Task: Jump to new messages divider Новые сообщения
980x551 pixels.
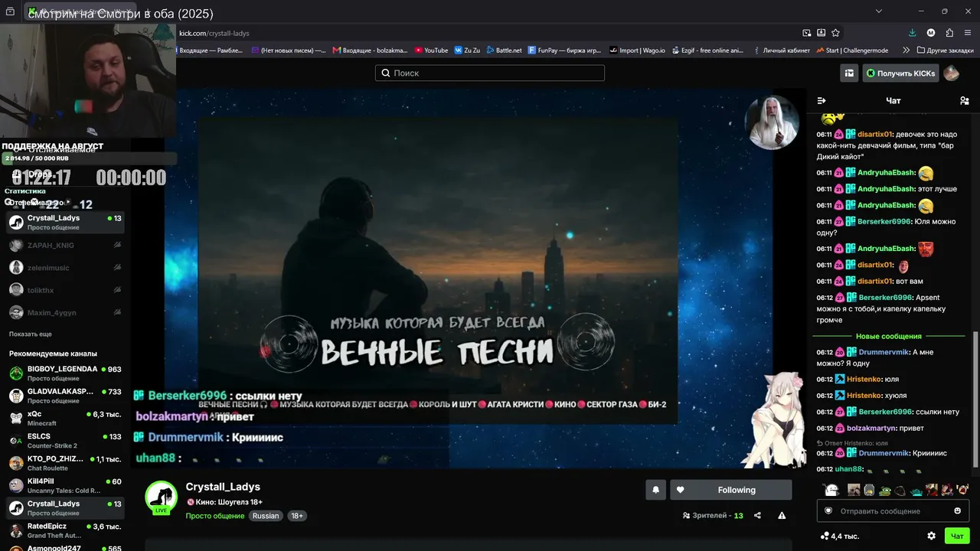Action: (x=888, y=336)
